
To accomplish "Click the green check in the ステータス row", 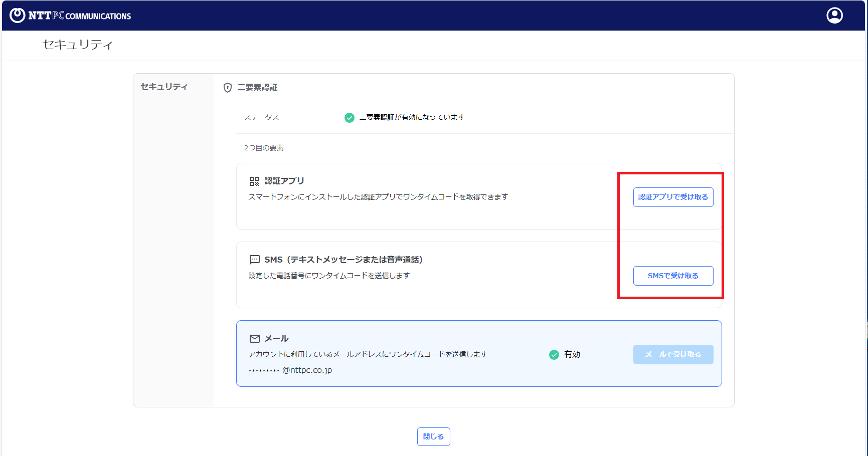I will (x=350, y=118).
